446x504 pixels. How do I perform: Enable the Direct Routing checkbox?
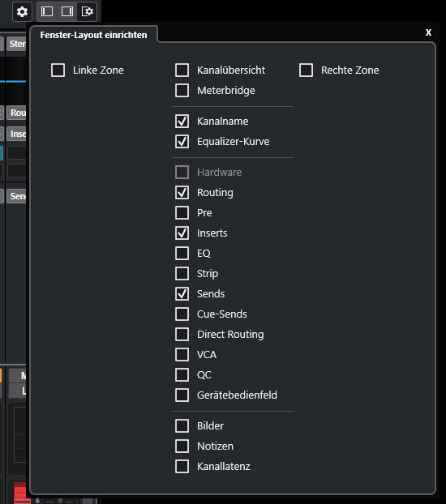182,335
